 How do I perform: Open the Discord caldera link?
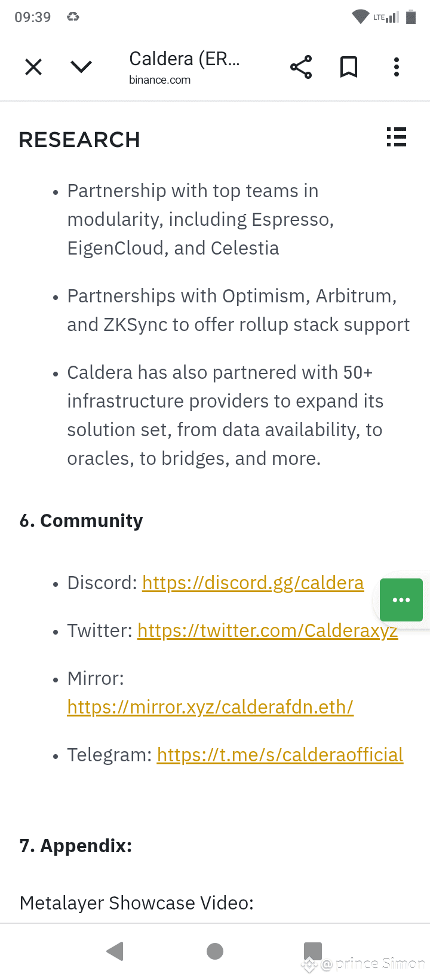point(253,583)
